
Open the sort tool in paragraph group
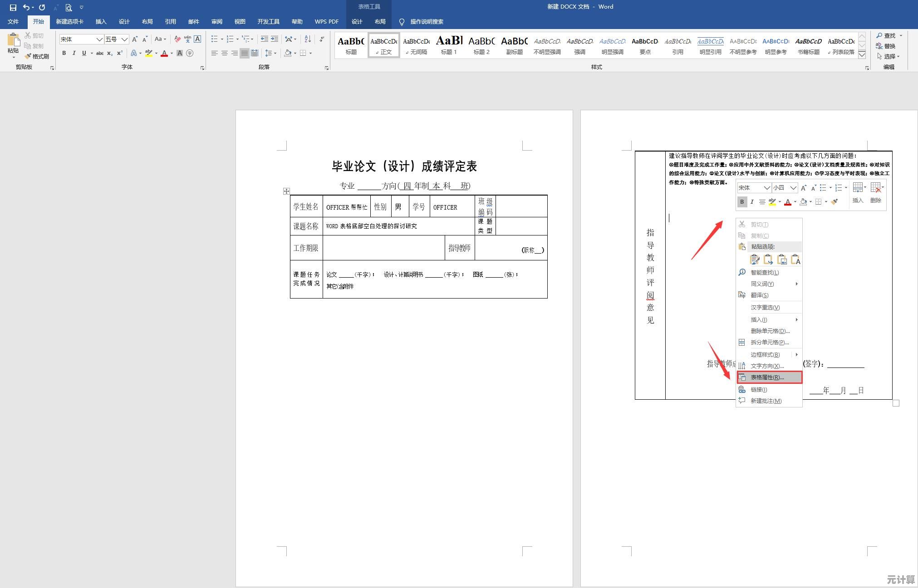coord(308,39)
